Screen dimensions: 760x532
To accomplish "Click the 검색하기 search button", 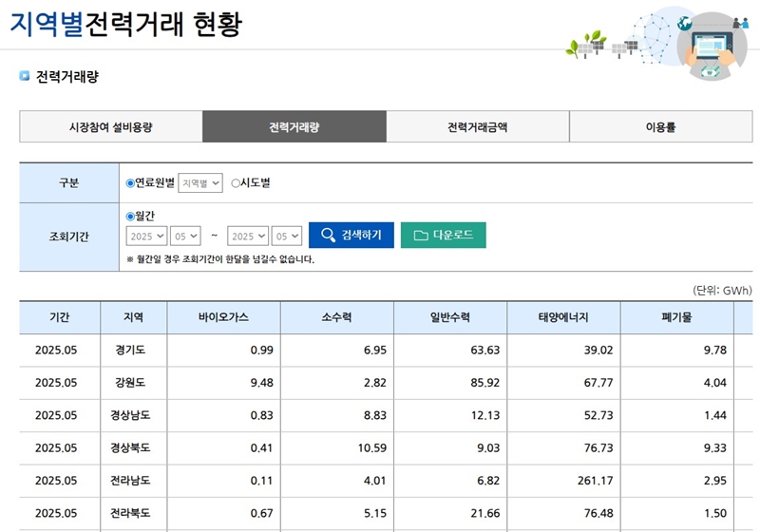I will (x=351, y=235).
